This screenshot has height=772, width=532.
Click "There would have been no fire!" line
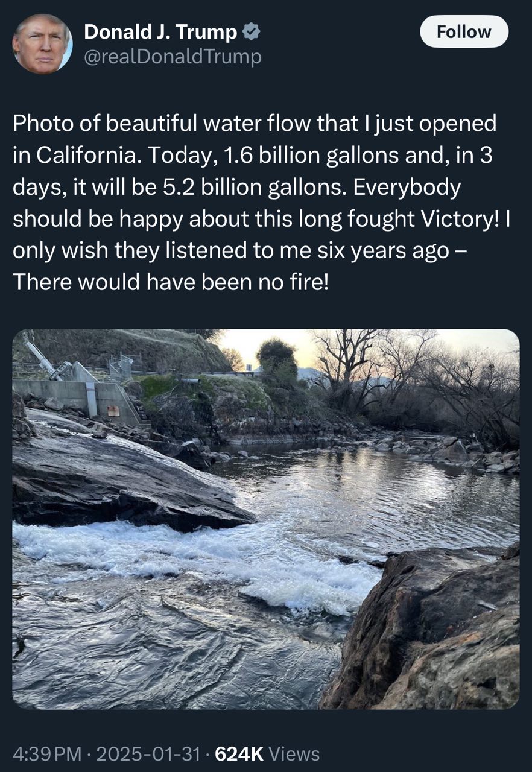pyautogui.click(x=171, y=282)
